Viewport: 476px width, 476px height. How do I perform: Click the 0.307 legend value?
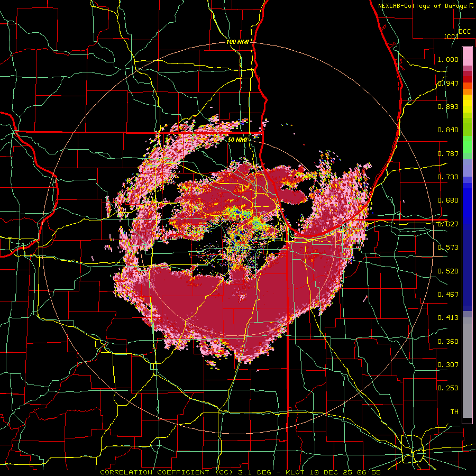tap(448, 364)
